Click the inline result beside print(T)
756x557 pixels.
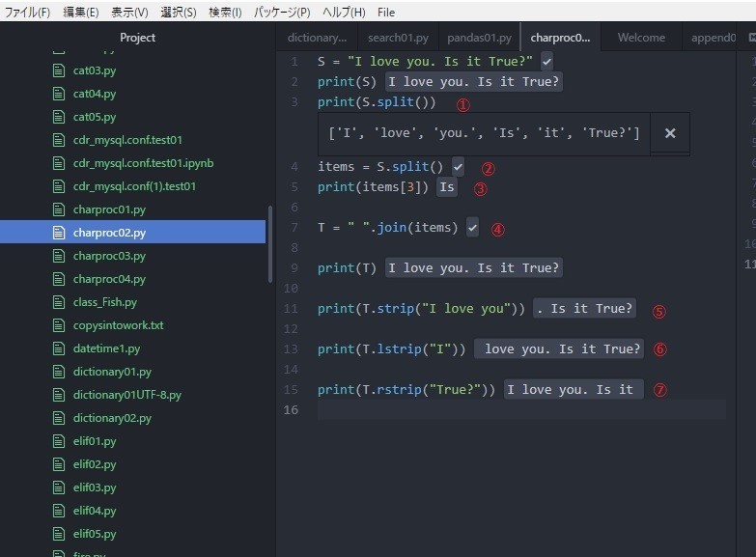pos(474,268)
